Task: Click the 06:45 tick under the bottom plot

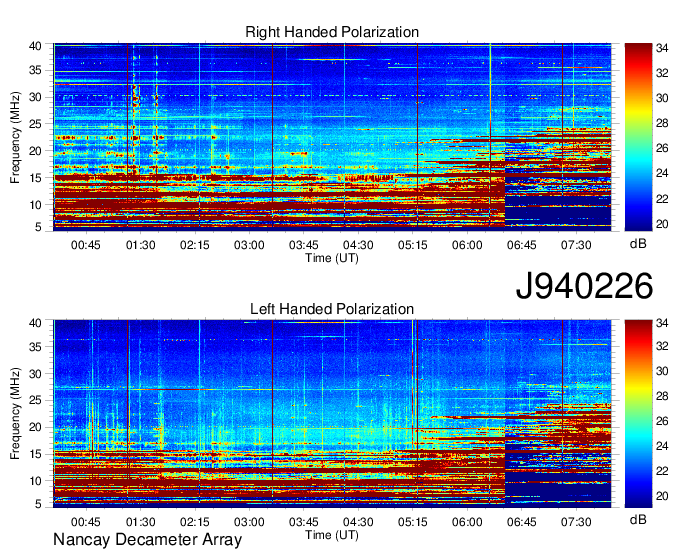Action: click(x=522, y=522)
